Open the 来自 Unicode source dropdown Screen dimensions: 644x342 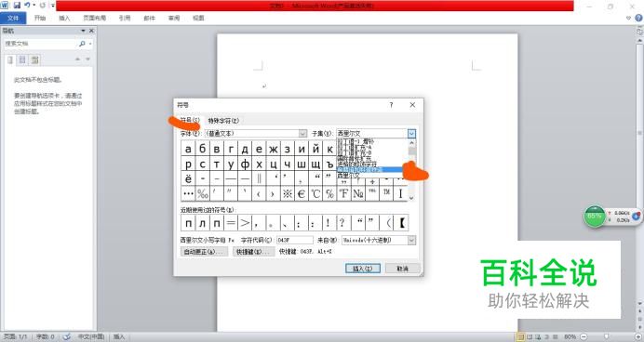[x=411, y=240]
